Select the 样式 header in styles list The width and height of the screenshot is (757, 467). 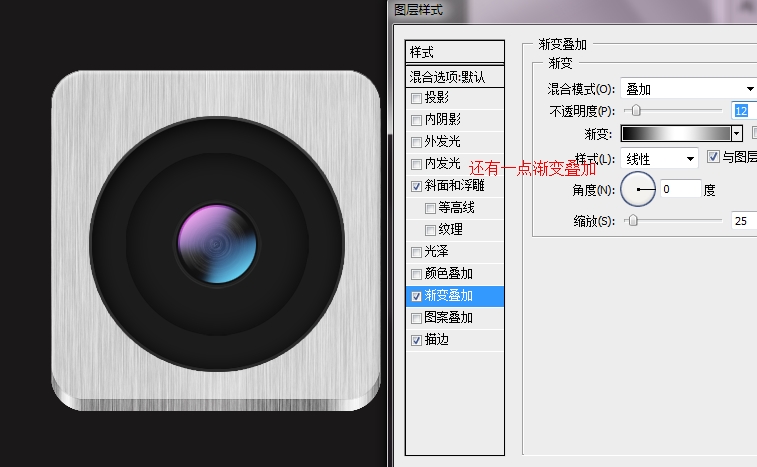click(455, 52)
